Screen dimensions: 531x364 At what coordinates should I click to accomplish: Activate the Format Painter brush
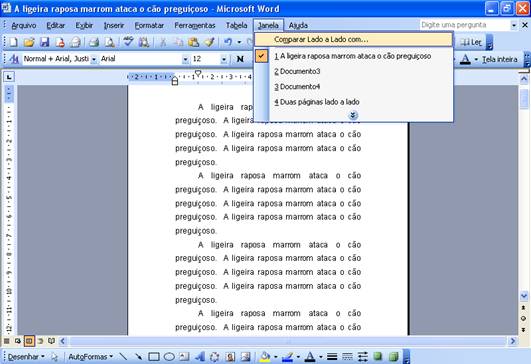click(209, 42)
